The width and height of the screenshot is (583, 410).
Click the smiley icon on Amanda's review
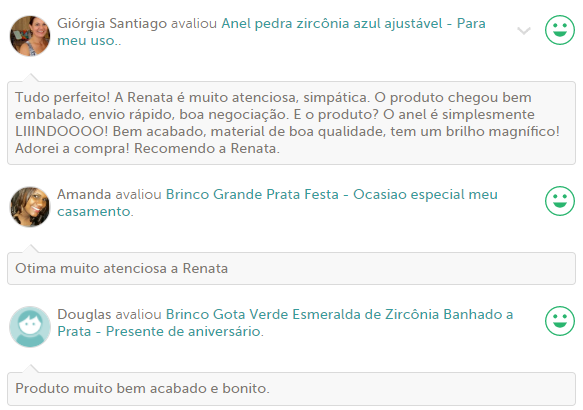[x=560, y=201]
